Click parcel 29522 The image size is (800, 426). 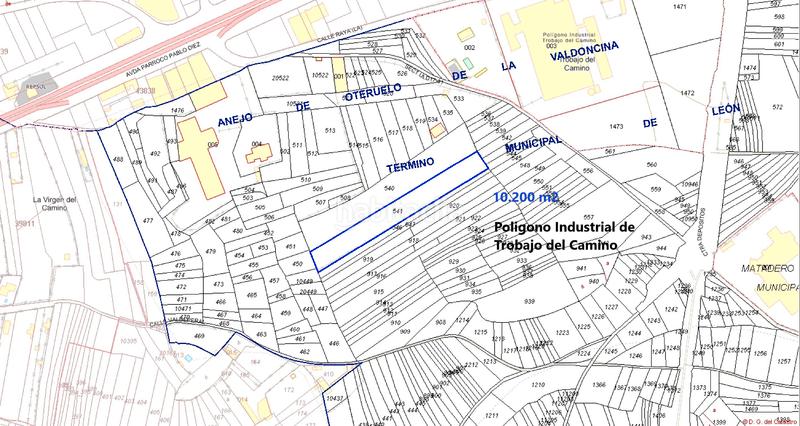(x=280, y=77)
